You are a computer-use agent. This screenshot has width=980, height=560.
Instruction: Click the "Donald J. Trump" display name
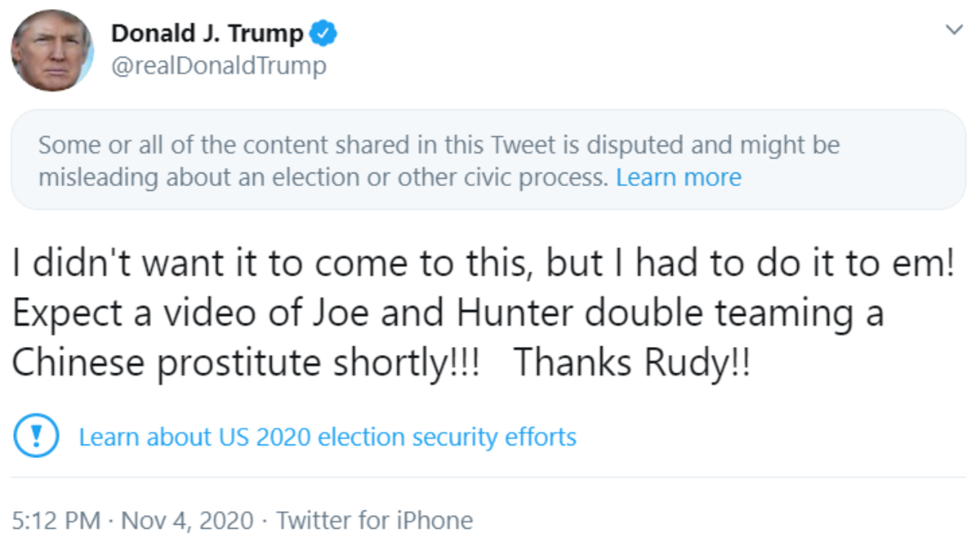[207, 34]
